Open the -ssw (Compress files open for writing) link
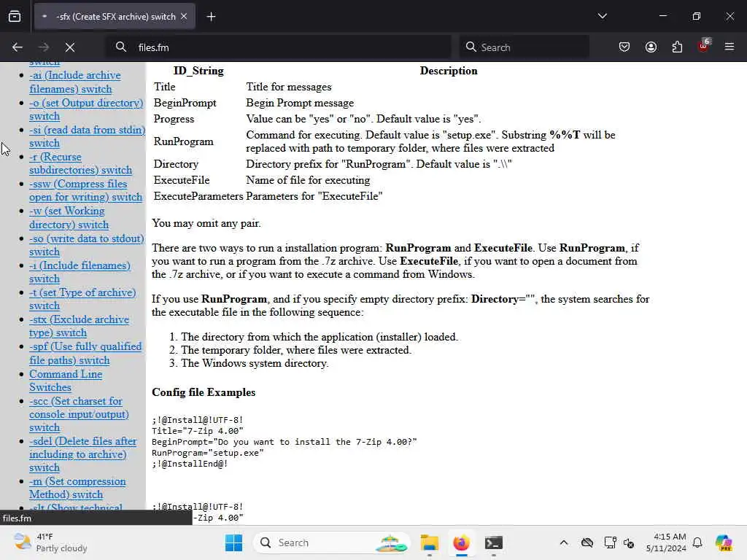747x560 pixels. click(86, 190)
